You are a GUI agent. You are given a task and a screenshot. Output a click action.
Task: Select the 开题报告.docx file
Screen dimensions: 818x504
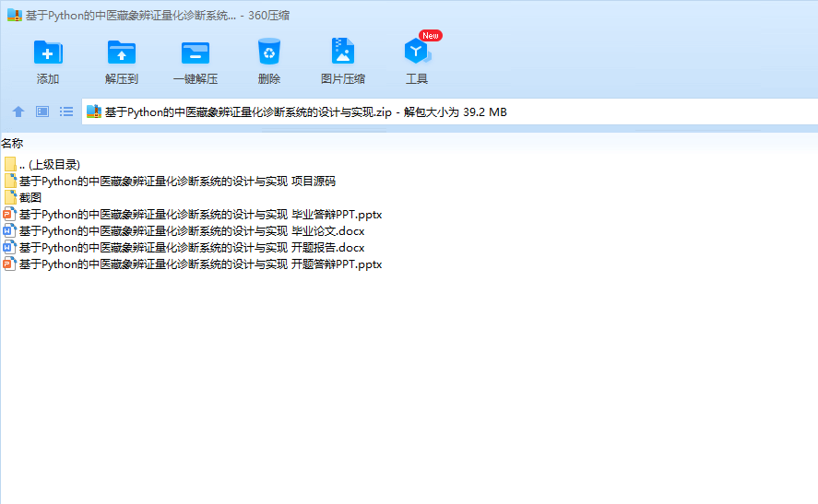pos(184,248)
